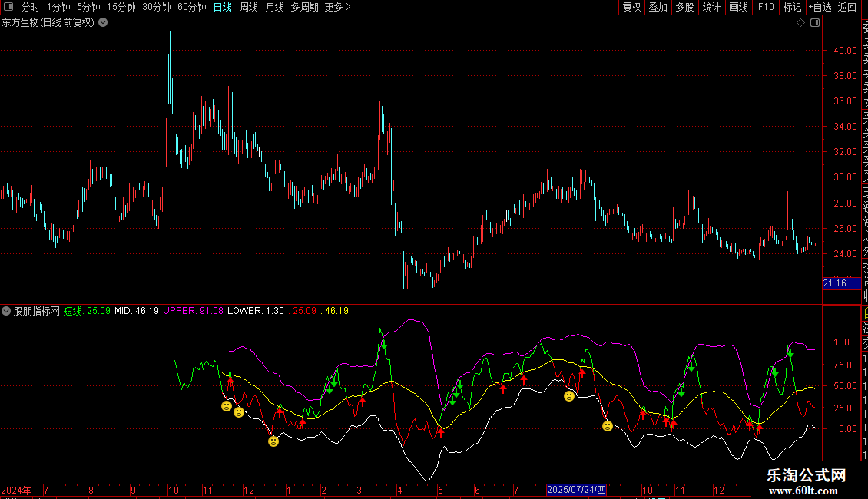This screenshot has width=868, height=499.
Task: Click the 返回 back button
Action: click(x=847, y=7)
